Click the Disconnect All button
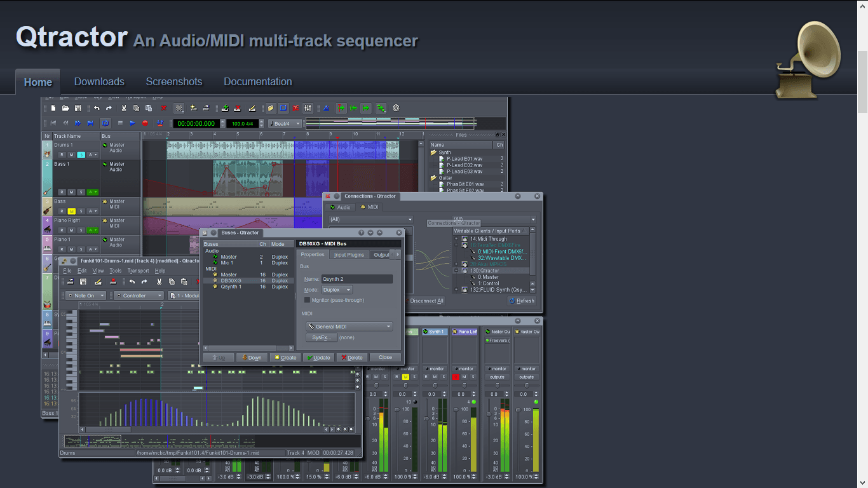Viewport: 868px width, 488px height. (x=425, y=301)
